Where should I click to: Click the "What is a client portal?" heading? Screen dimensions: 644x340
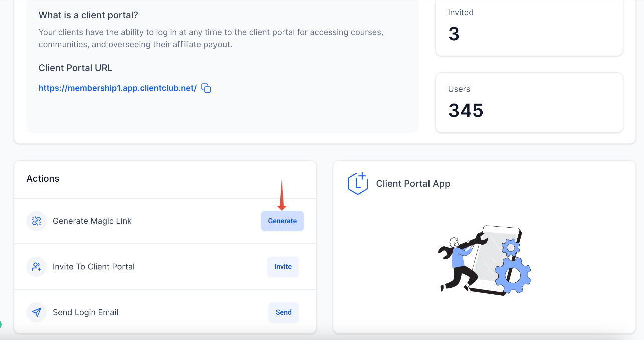pyautogui.click(x=88, y=15)
